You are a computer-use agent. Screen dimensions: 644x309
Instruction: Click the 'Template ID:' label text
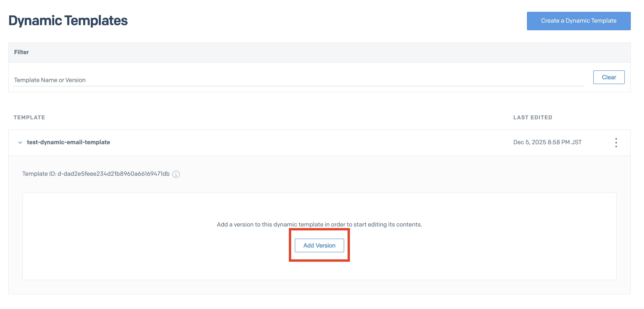(39, 174)
